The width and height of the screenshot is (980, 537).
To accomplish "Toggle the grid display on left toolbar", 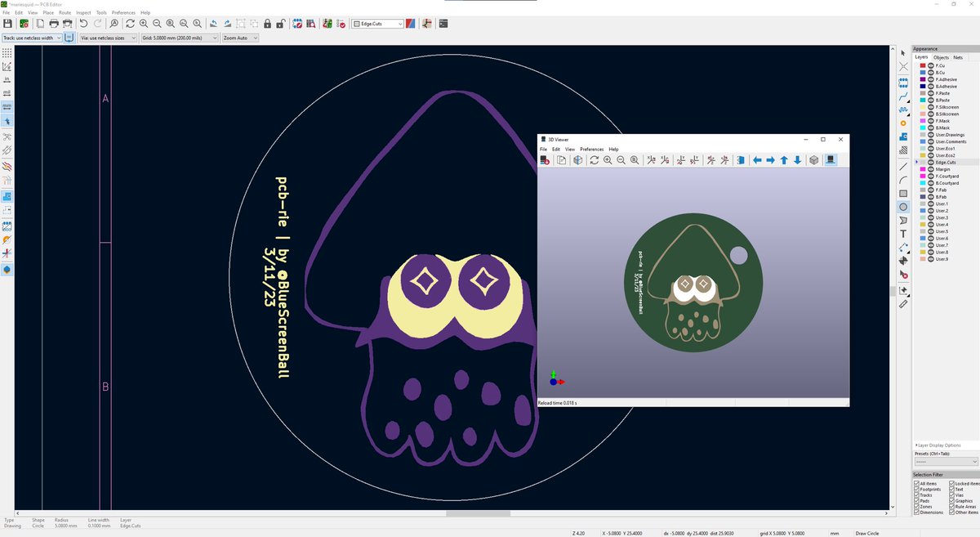I will tap(7, 52).
